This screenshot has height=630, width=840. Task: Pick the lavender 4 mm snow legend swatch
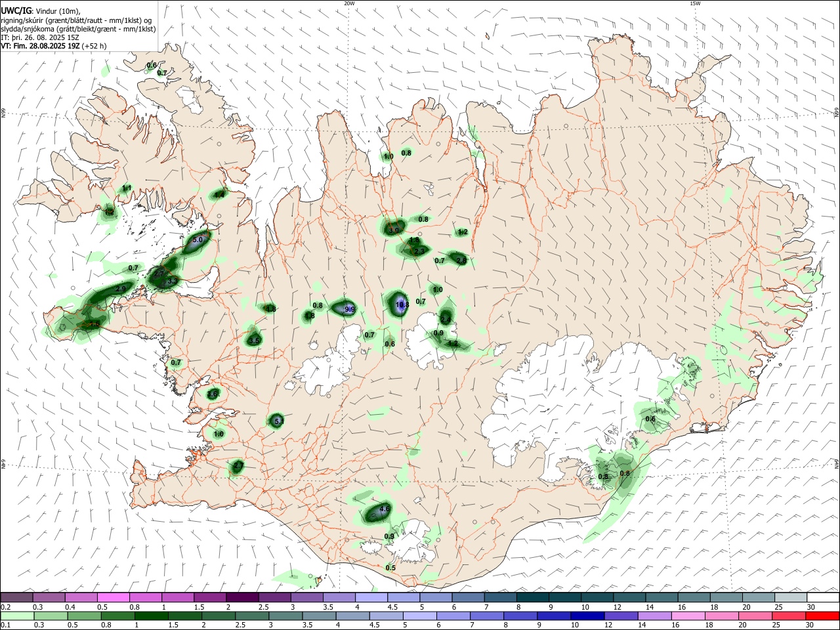pos(371,597)
